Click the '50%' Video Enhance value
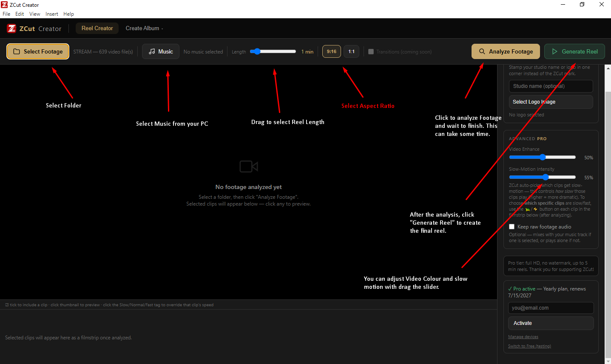The width and height of the screenshot is (611, 364). click(588, 158)
